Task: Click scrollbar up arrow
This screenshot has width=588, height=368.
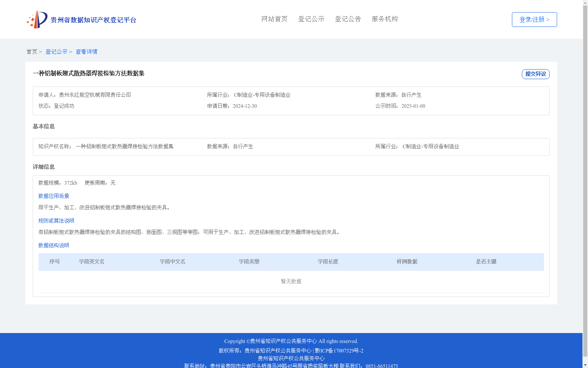Action: tap(585, 3)
